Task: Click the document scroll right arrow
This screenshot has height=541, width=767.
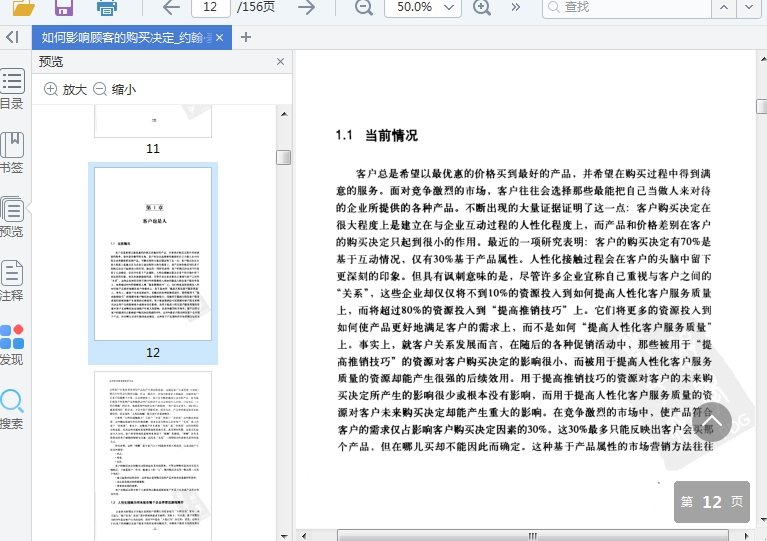Action: 746,536
